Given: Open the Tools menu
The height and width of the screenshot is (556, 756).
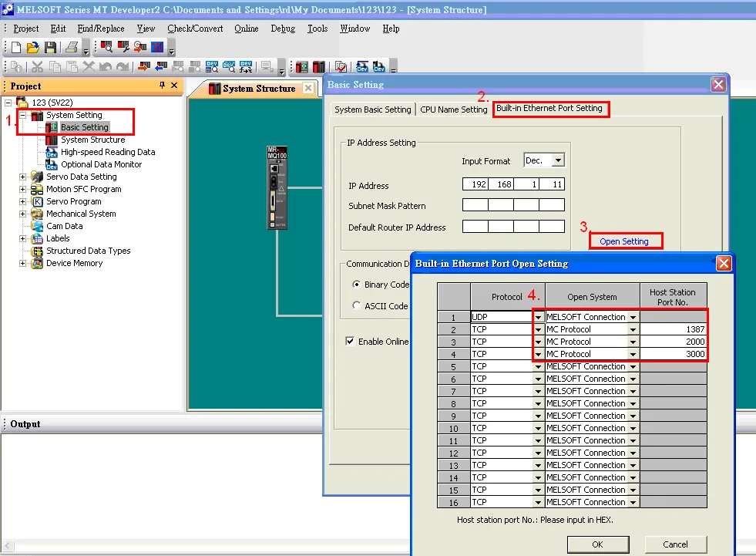Looking at the screenshot, I should pos(318,29).
